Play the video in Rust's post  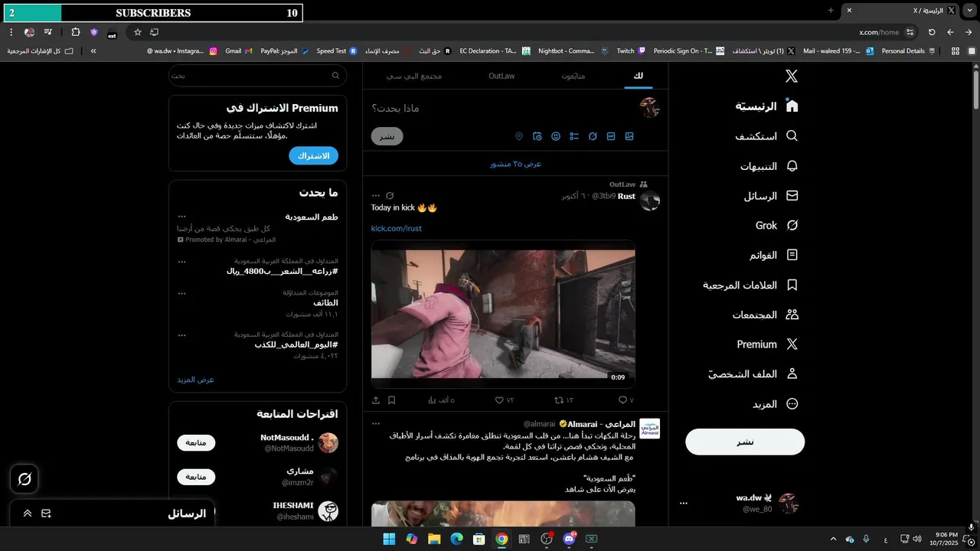[503, 314]
